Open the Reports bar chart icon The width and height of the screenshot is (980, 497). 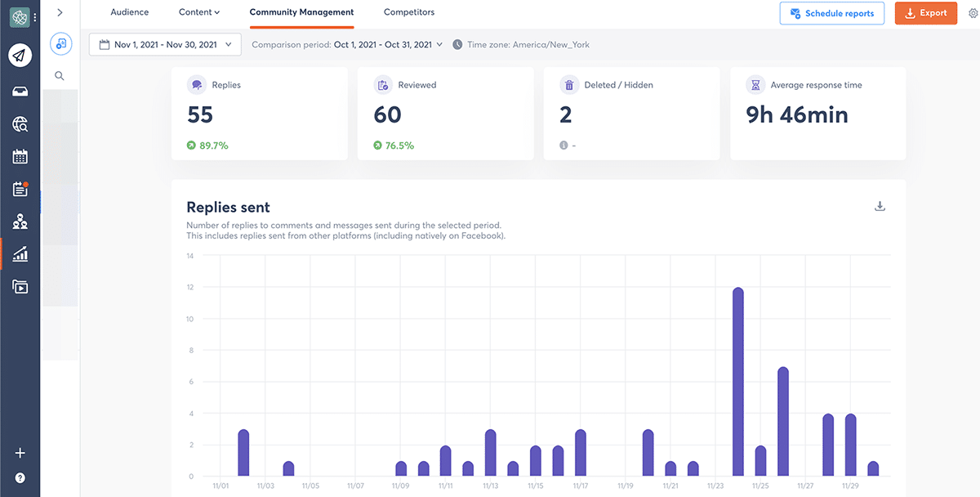20,254
